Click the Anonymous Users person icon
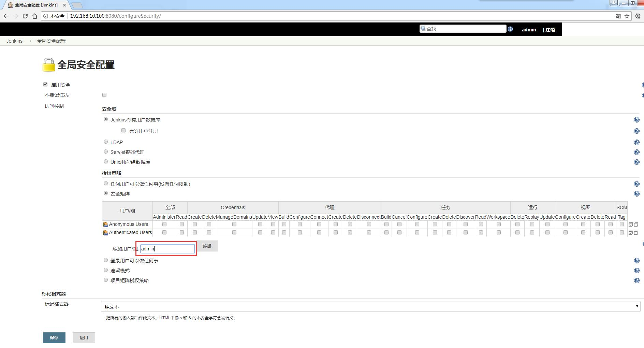Viewport: 644px width, 348px height. click(x=105, y=224)
